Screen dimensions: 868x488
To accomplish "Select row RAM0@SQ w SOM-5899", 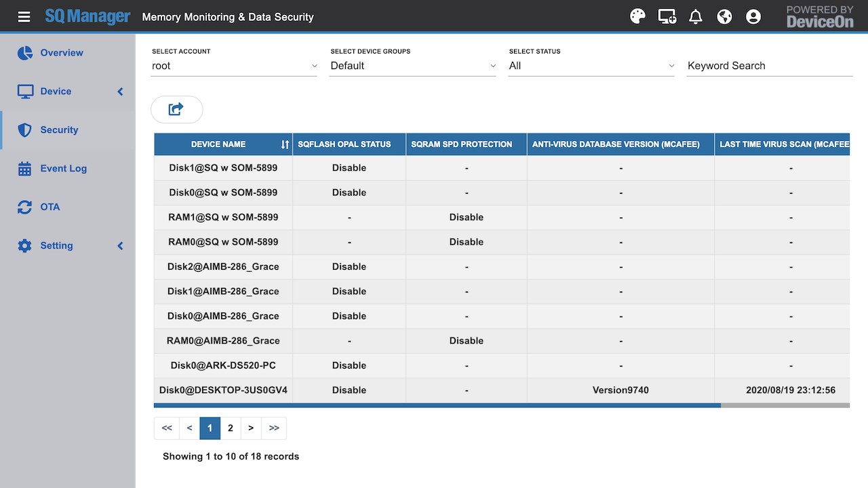I will pyautogui.click(x=502, y=242).
